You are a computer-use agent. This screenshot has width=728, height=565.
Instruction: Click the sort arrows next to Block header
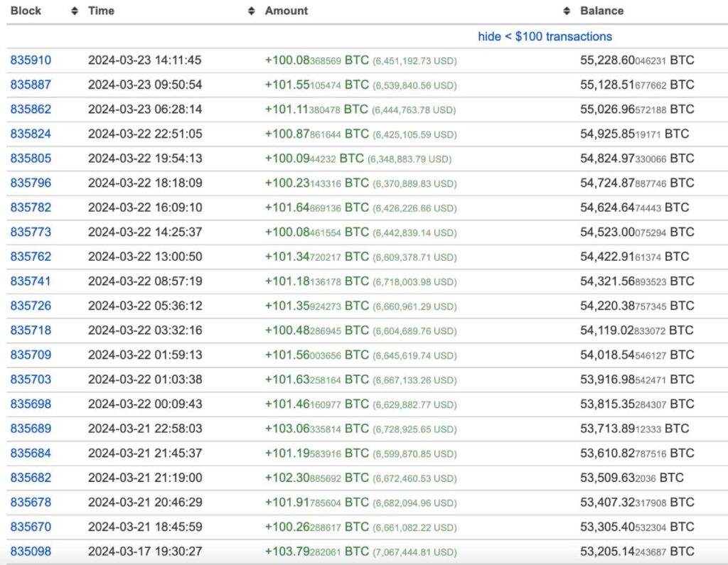[75, 11]
